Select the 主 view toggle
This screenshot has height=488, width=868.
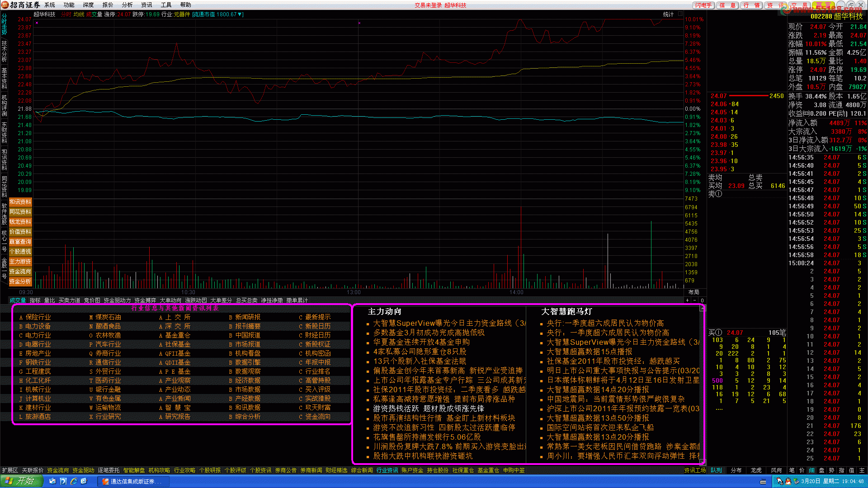(862, 470)
